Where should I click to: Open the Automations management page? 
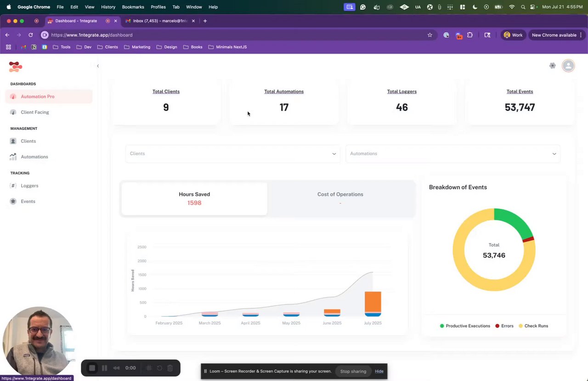point(49,157)
